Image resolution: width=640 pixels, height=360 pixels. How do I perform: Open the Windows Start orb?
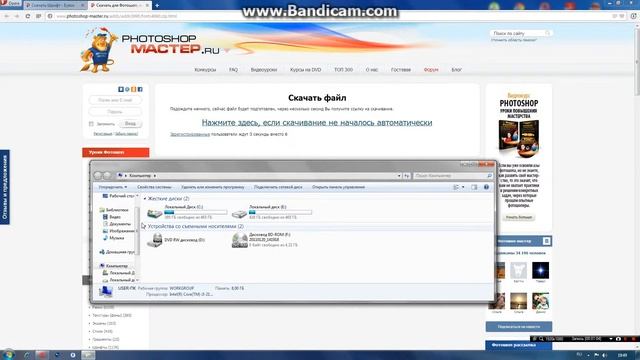(8, 355)
